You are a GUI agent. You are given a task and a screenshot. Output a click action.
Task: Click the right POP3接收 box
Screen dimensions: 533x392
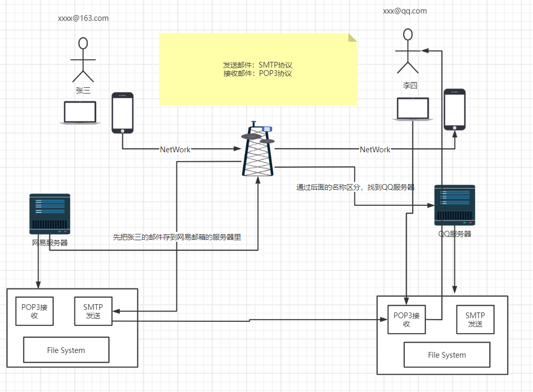pos(407,319)
